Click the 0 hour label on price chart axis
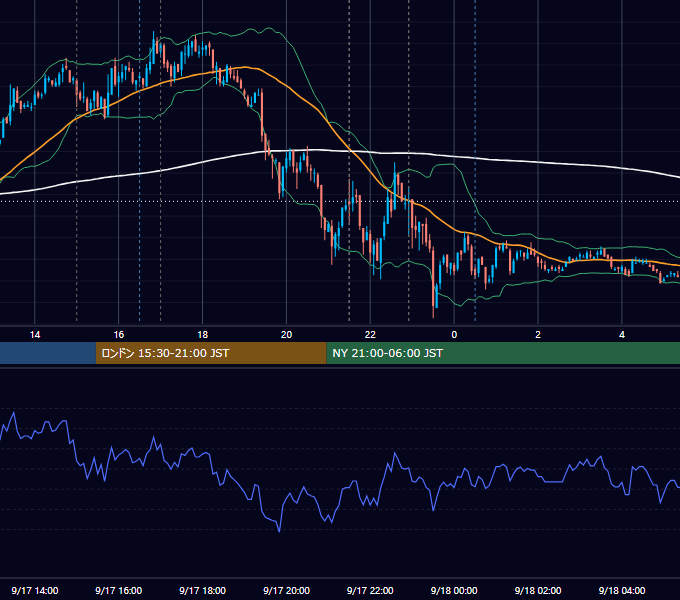 (454, 335)
